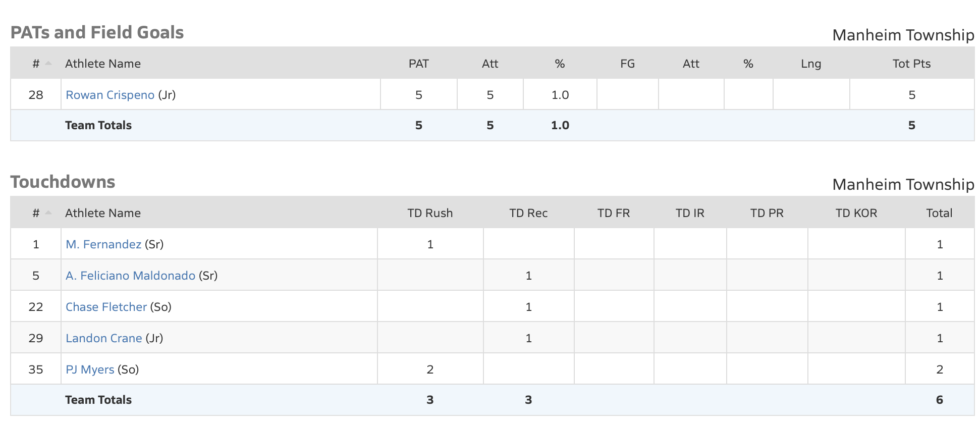
Task: Open Chase Fletcher's athlete page
Action: point(106,307)
